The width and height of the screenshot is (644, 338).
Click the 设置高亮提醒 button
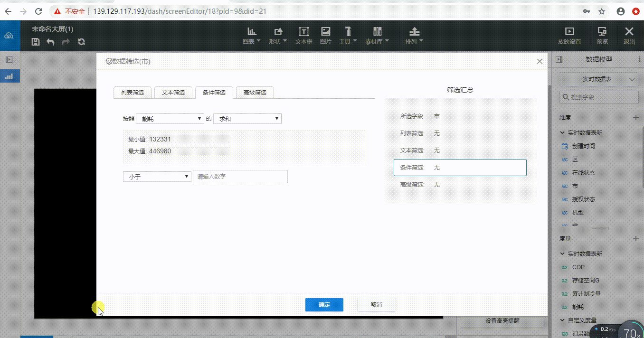tap(502, 321)
